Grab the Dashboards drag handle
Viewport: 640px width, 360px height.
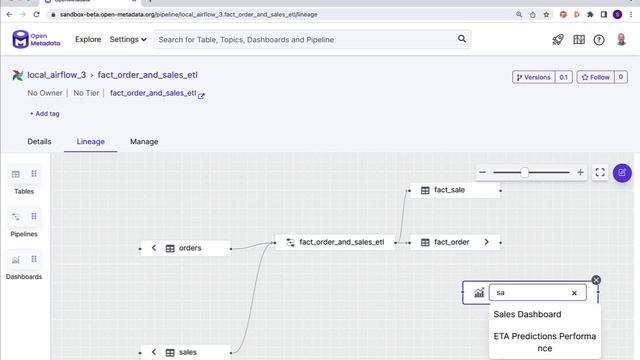(x=34, y=259)
